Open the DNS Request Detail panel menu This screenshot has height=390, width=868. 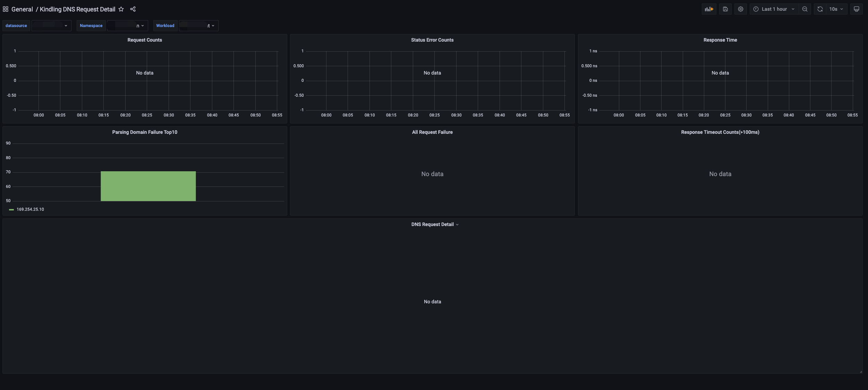point(434,224)
